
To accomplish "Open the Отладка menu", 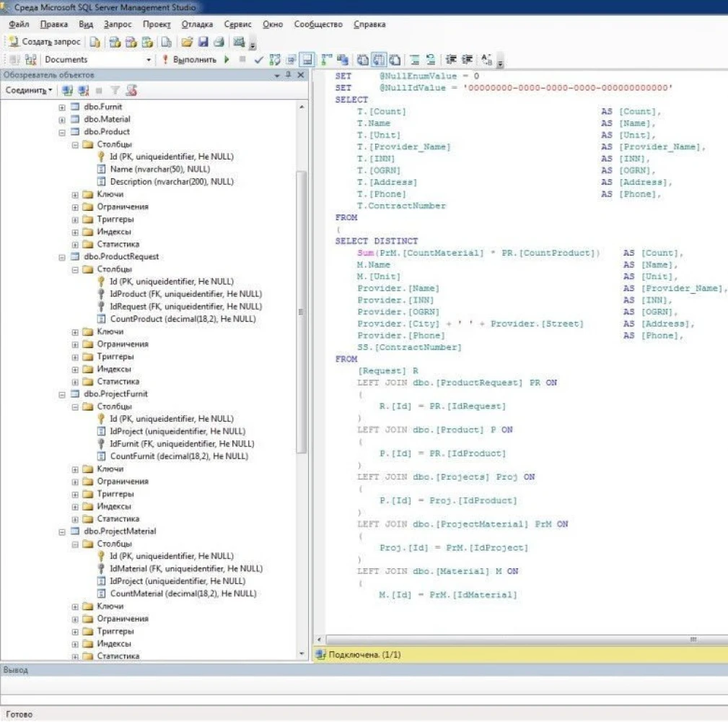I will 197,24.
